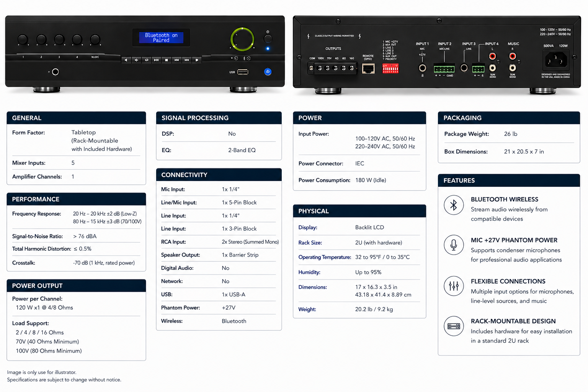The width and height of the screenshot is (588, 392).
Task: Click the '1x USB-A' value
Action: [x=234, y=294]
